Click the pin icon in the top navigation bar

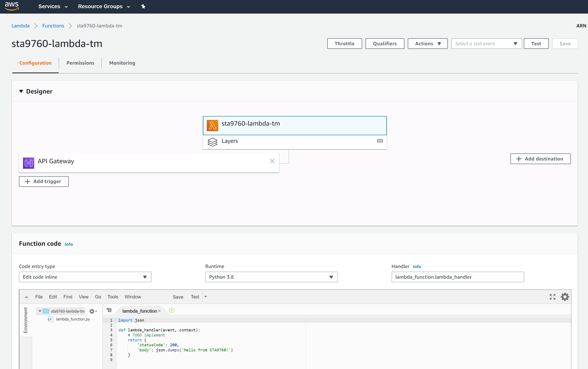tap(143, 7)
